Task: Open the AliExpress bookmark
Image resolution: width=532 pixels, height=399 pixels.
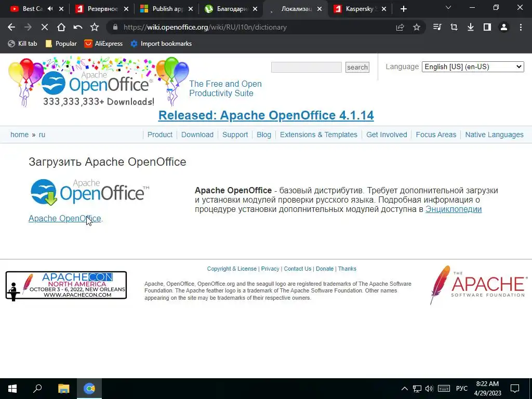Action: point(103,44)
